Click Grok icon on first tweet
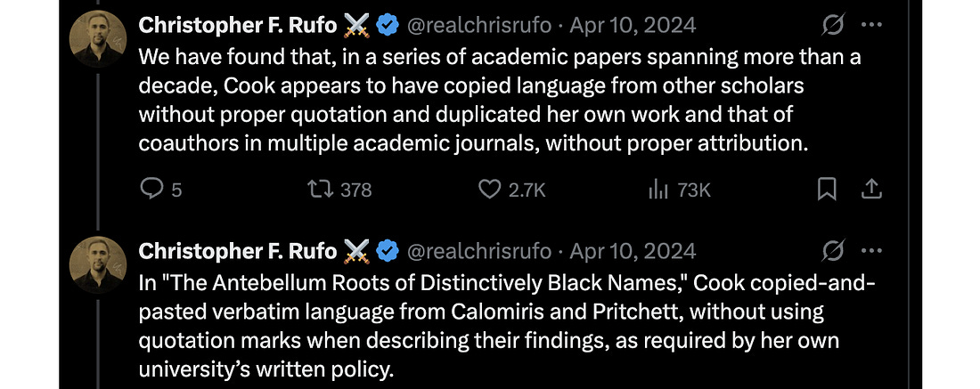Image resolution: width=980 pixels, height=389 pixels. pos(833,26)
